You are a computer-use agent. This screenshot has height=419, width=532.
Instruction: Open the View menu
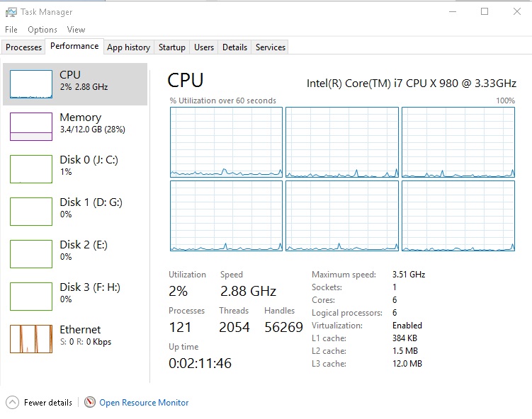pos(76,30)
